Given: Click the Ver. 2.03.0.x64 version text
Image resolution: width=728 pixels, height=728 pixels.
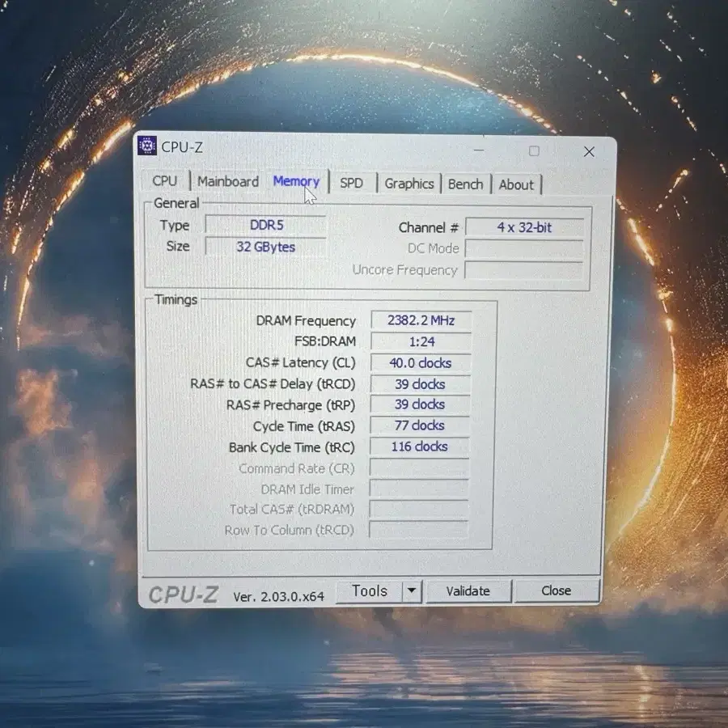Looking at the screenshot, I should (278, 596).
